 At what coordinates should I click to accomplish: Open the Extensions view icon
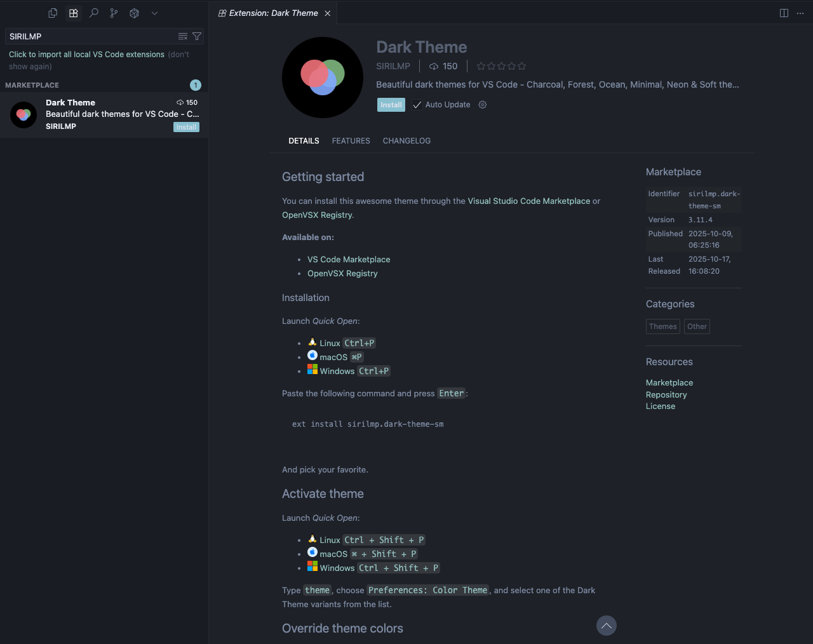click(x=74, y=13)
